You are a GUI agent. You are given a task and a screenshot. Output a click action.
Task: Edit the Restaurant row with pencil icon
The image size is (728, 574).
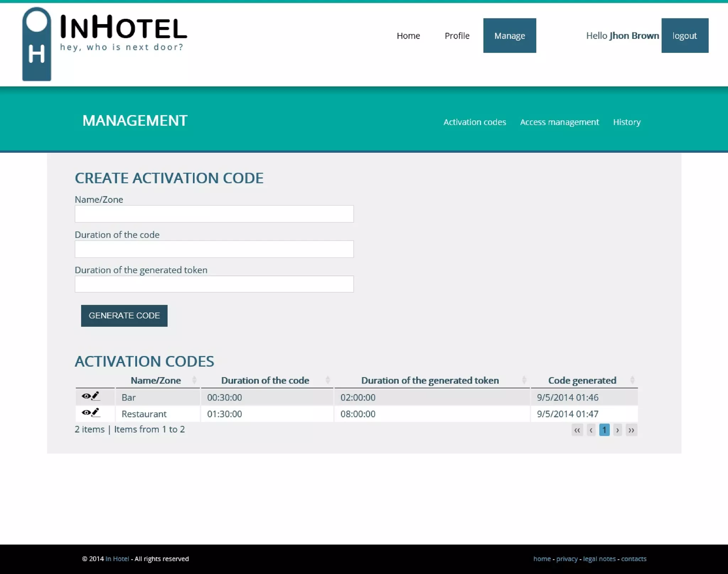pyautogui.click(x=95, y=412)
